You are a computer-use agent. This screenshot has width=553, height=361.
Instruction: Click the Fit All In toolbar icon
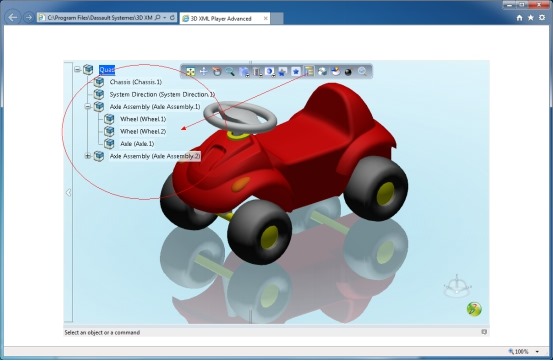pyautogui.click(x=190, y=72)
